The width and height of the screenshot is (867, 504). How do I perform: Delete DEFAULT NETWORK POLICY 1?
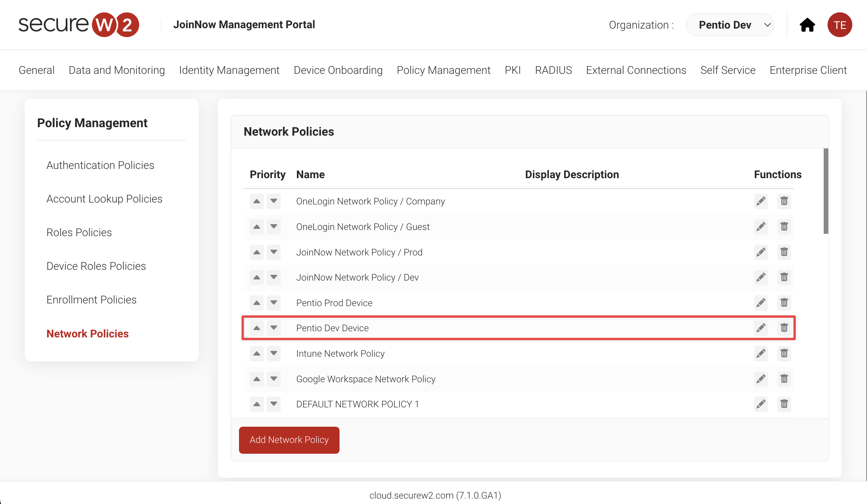pyautogui.click(x=784, y=404)
